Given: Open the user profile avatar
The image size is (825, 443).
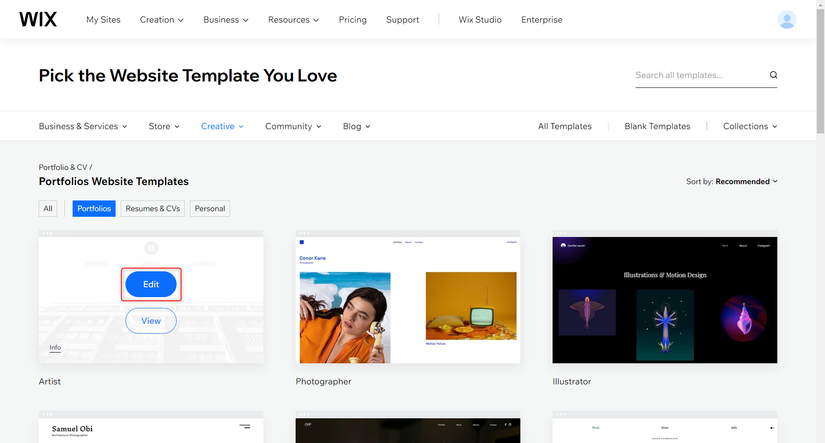Looking at the screenshot, I should [x=787, y=19].
